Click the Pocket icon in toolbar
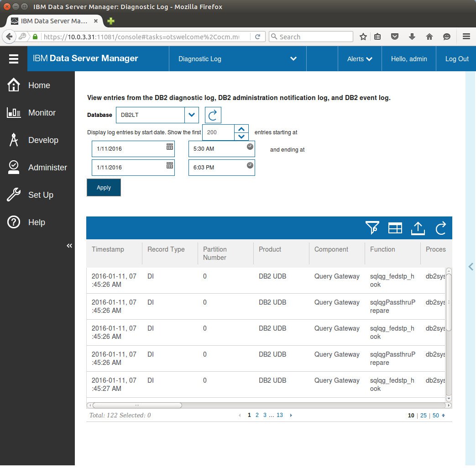 point(394,37)
